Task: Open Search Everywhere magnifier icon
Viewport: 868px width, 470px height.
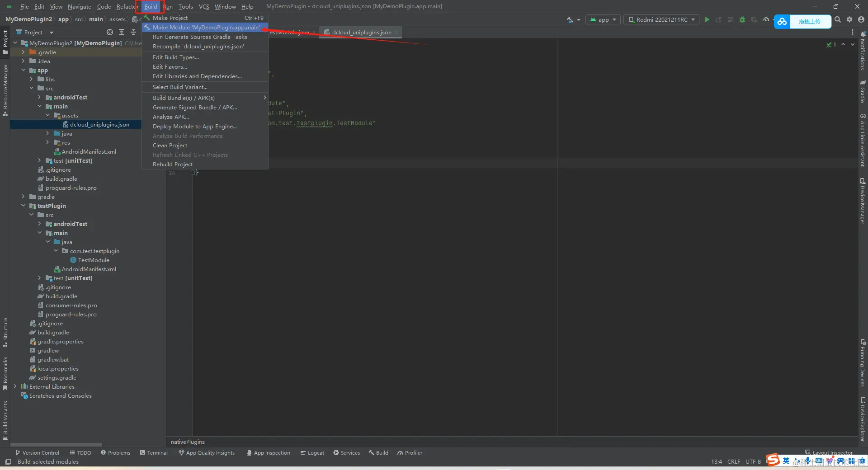Action: point(838,19)
